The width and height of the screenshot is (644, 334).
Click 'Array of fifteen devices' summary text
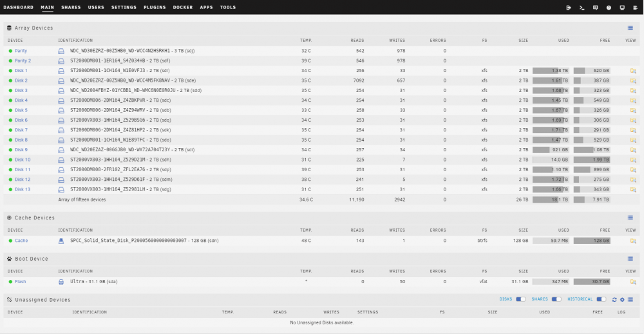pyautogui.click(x=82, y=200)
